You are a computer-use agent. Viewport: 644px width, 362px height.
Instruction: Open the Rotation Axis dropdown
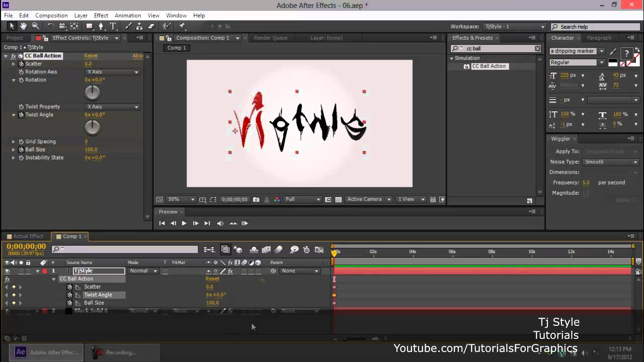pyautogui.click(x=113, y=72)
